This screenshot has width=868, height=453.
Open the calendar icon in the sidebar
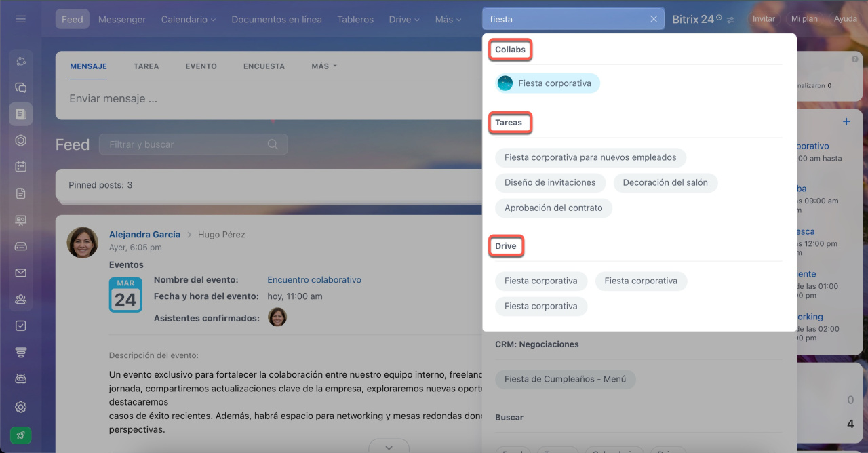pos(21,166)
